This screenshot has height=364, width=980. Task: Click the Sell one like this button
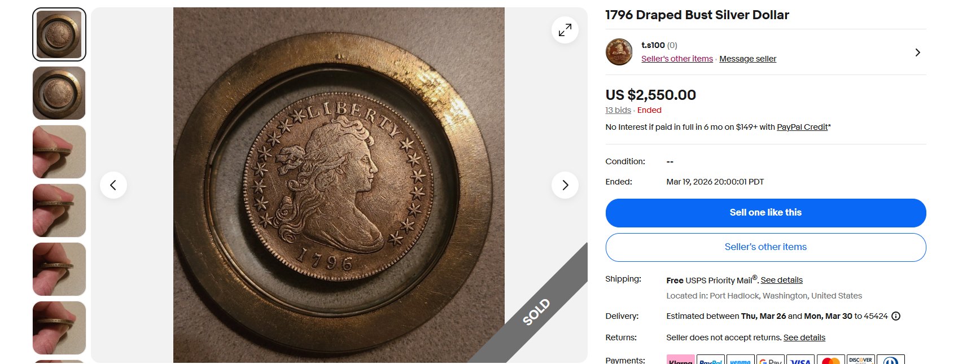click(x=765, y=213)
